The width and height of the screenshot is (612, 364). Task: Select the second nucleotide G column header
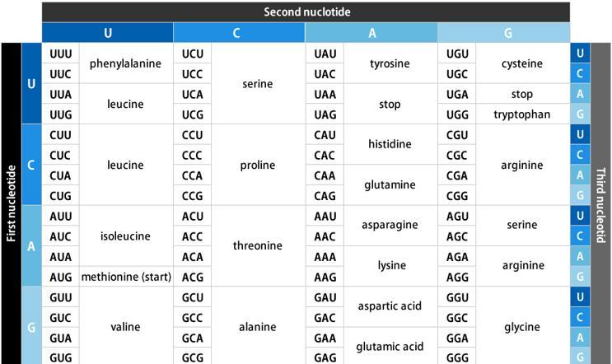coord(503,33)
